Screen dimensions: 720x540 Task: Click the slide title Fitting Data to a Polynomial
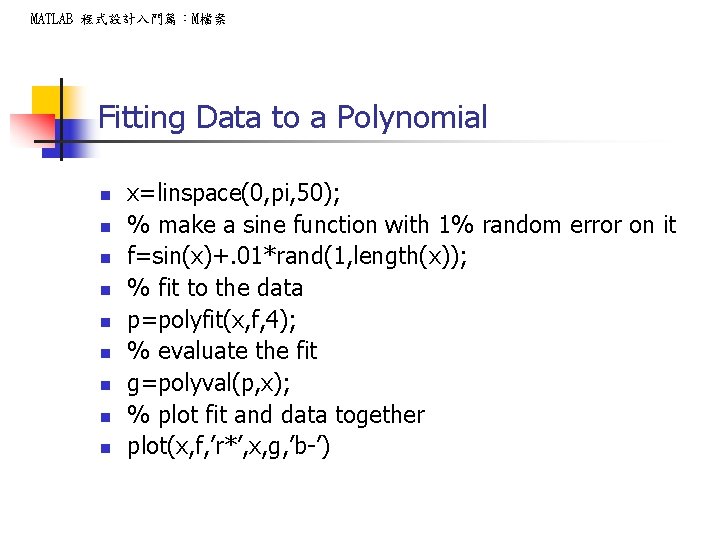[292, 118]
